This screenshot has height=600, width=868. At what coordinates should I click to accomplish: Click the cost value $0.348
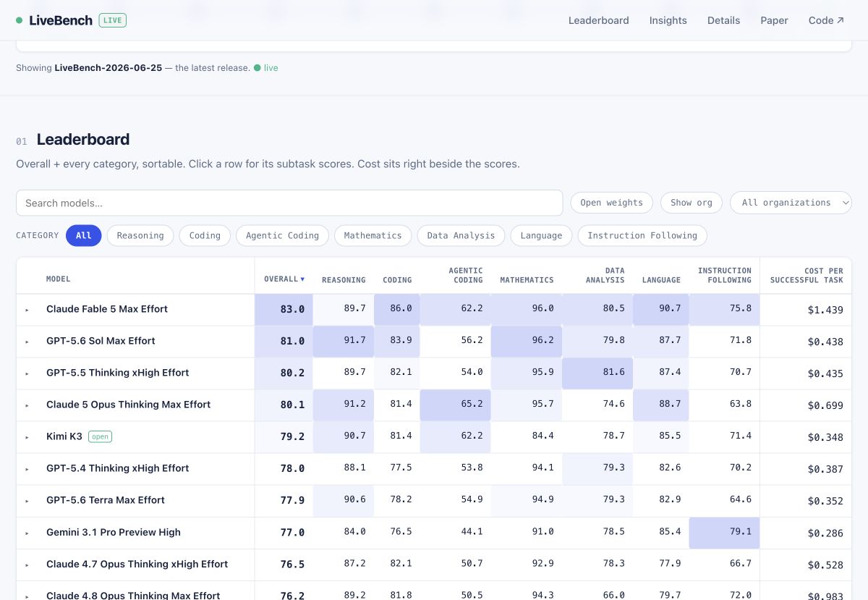tap(825, 437)
